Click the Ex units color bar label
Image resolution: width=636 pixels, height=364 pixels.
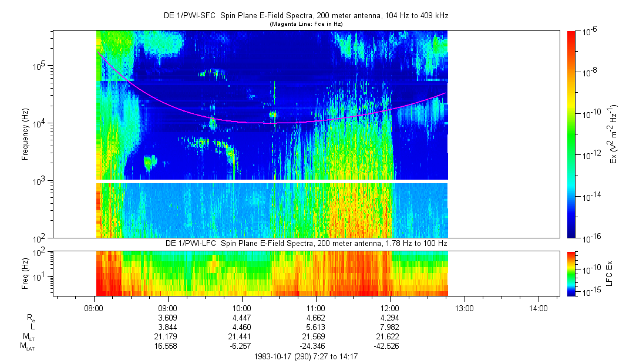click(x=613, y=134)
